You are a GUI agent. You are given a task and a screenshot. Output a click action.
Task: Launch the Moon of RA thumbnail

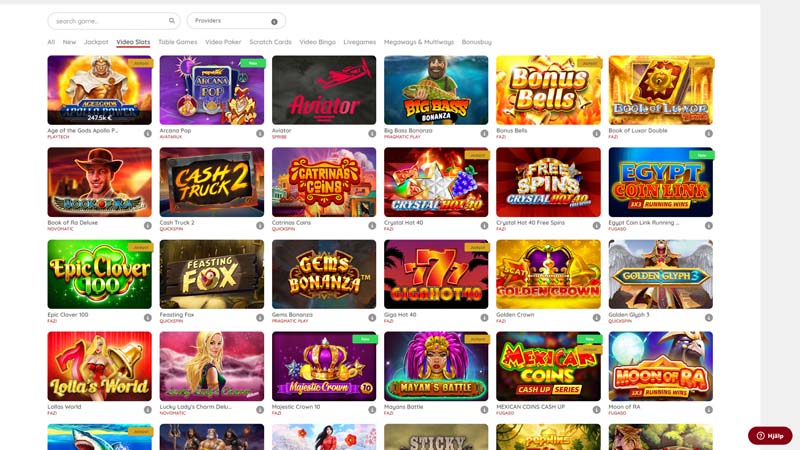coord(661,366)
